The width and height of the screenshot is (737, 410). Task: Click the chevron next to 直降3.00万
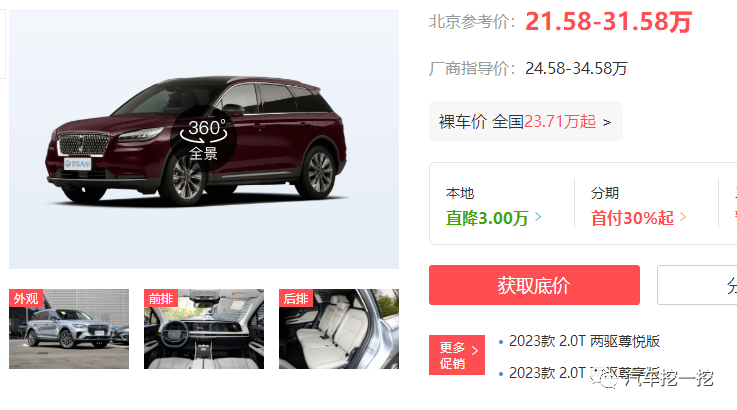coord(538,217)
